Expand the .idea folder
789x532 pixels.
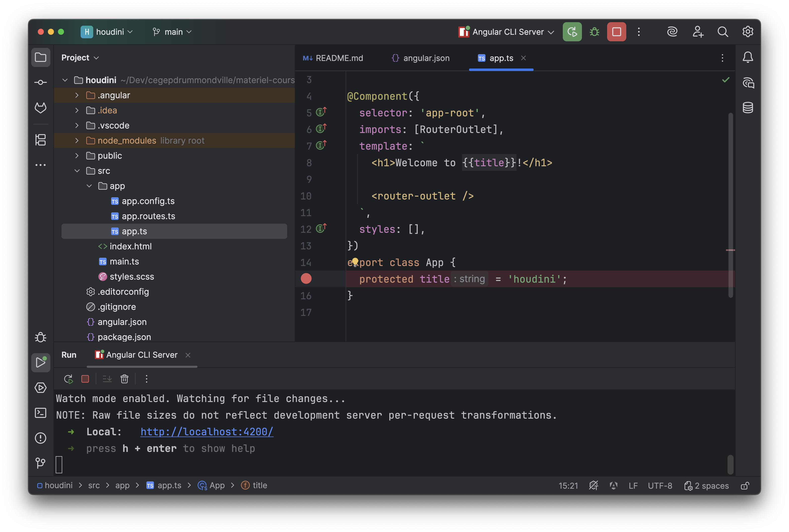[77, 110]
